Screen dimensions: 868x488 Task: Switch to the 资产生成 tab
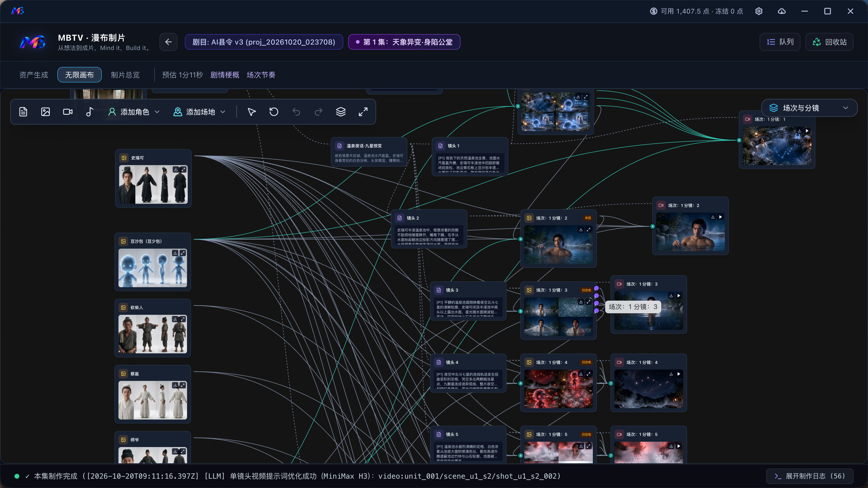coord(34,75)
